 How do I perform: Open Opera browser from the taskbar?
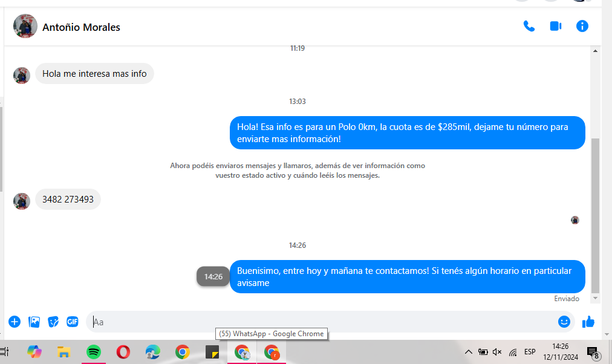(123, 352)
